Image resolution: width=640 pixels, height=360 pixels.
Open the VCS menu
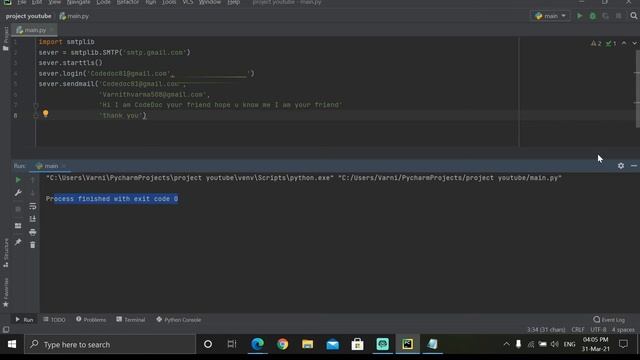188,2
